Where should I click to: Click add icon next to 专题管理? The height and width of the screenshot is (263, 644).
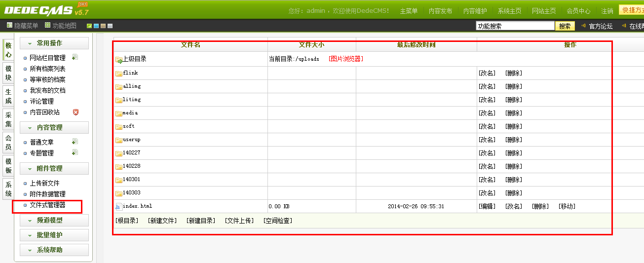click(75, 152)
